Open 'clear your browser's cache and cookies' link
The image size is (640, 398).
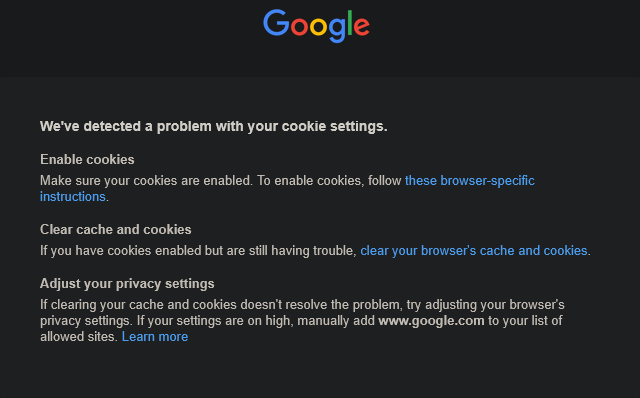(474, 250)
